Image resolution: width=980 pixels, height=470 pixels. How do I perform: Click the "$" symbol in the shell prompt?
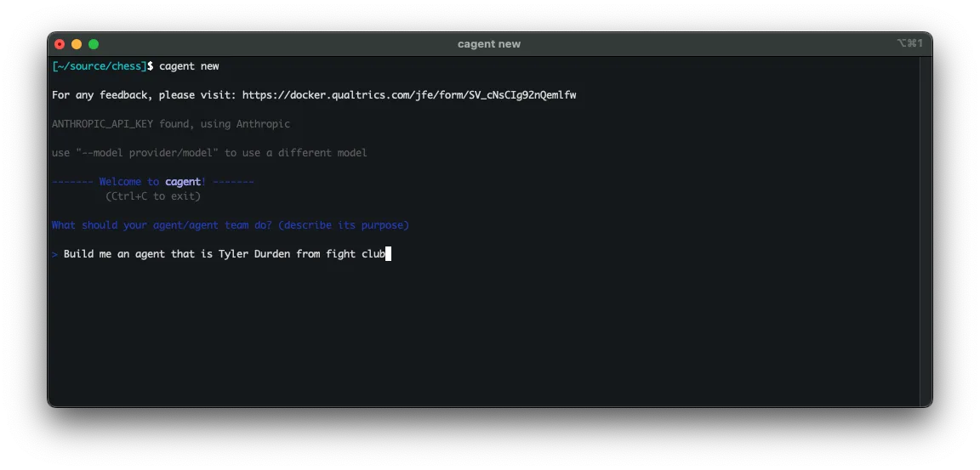coord(151,66)
